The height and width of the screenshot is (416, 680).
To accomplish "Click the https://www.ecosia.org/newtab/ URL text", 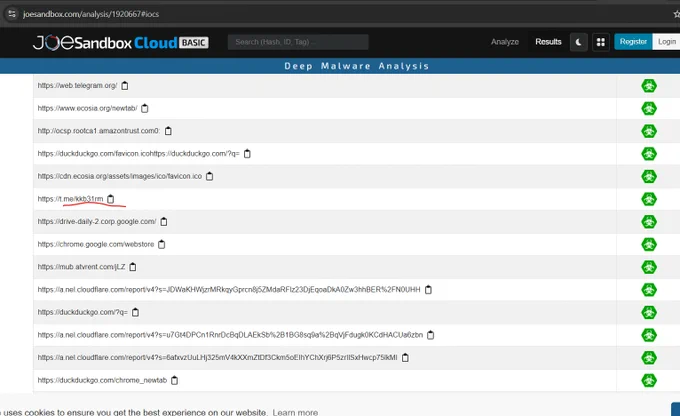I will (87, 108).
